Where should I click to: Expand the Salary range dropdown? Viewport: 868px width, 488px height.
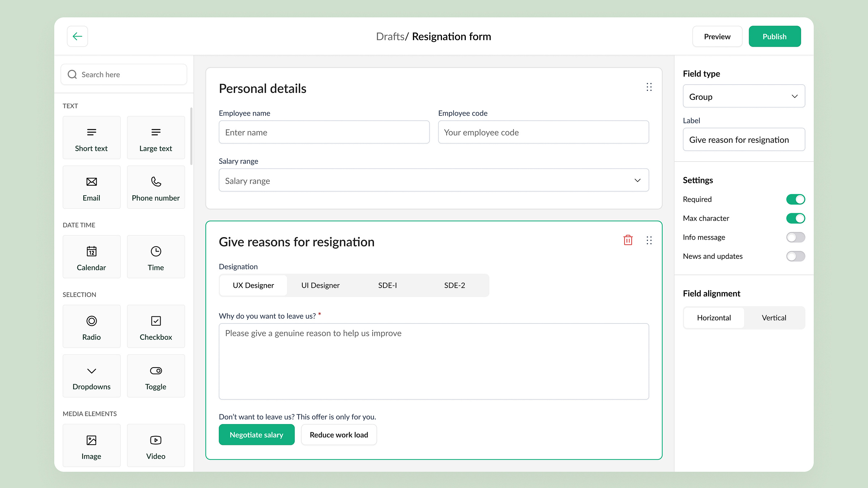[x=637, y=180]
